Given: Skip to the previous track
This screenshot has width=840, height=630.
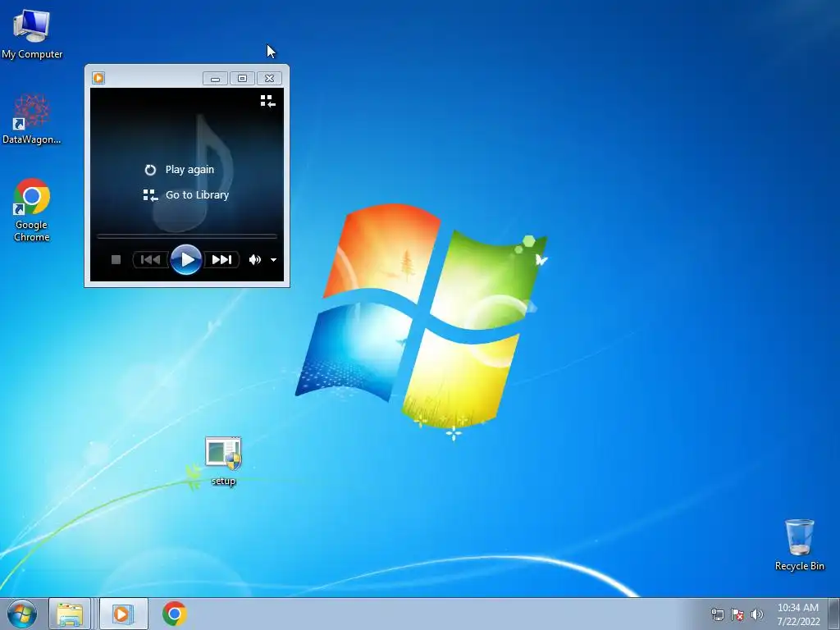Looking at the screenshot, I should click(151, 260).
